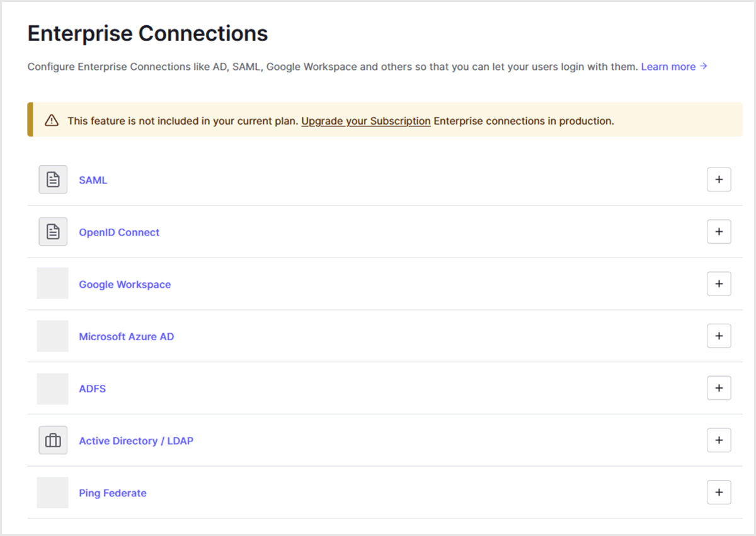Open the Ping Federate text link
This screenshot has width=756, height=536.
tap(113, 493)
